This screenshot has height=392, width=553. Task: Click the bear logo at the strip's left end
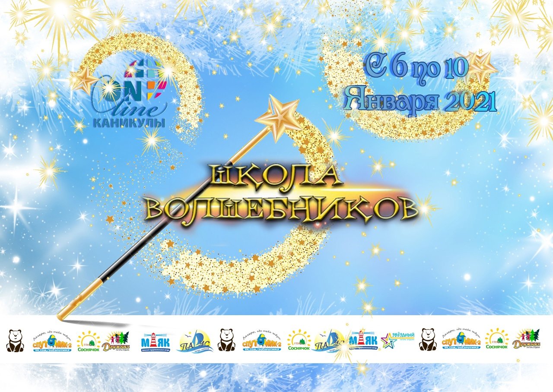(15, 340)
